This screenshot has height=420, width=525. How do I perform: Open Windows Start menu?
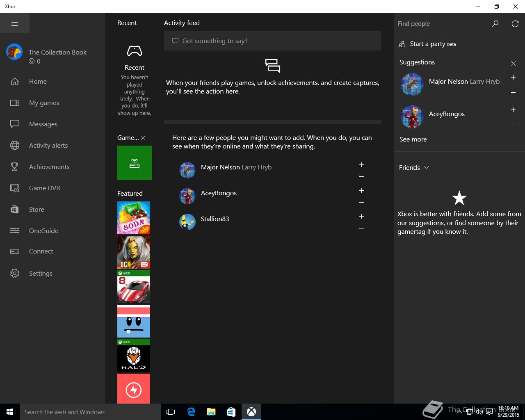pos(10,412)
